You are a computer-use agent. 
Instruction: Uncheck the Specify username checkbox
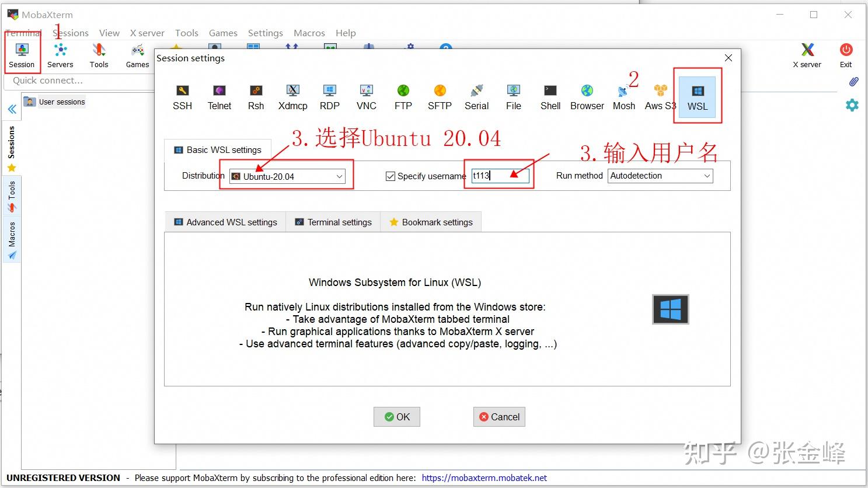pos(390,176)
